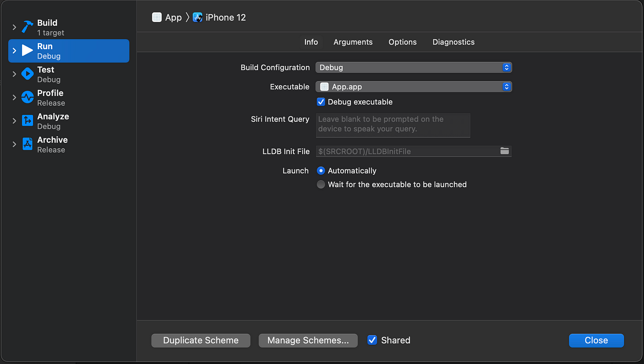Click the Test diamond play icon

[x=28, y=74]
